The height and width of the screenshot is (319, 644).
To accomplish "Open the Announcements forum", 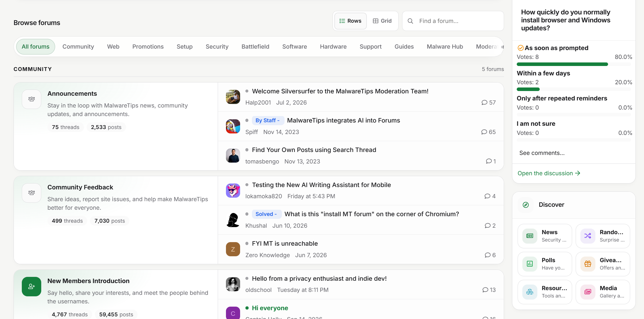I will tap(72, 93).
